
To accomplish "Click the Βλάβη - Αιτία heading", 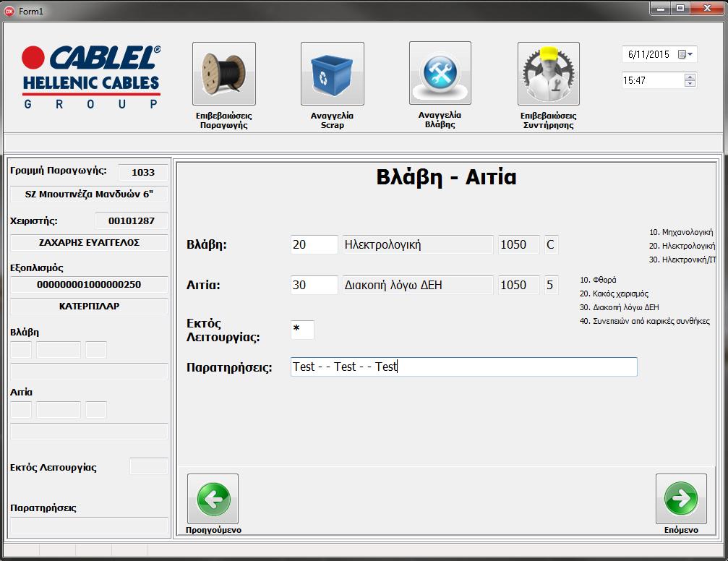I will 446,177.
